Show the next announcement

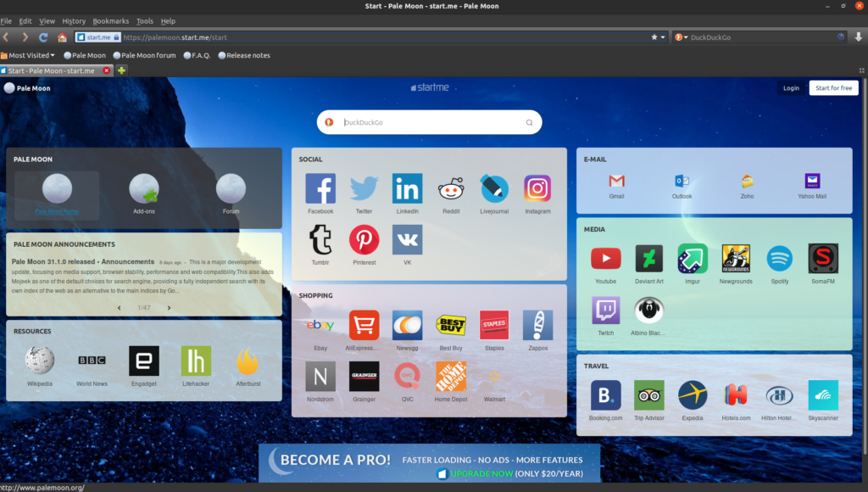(169, 308)
